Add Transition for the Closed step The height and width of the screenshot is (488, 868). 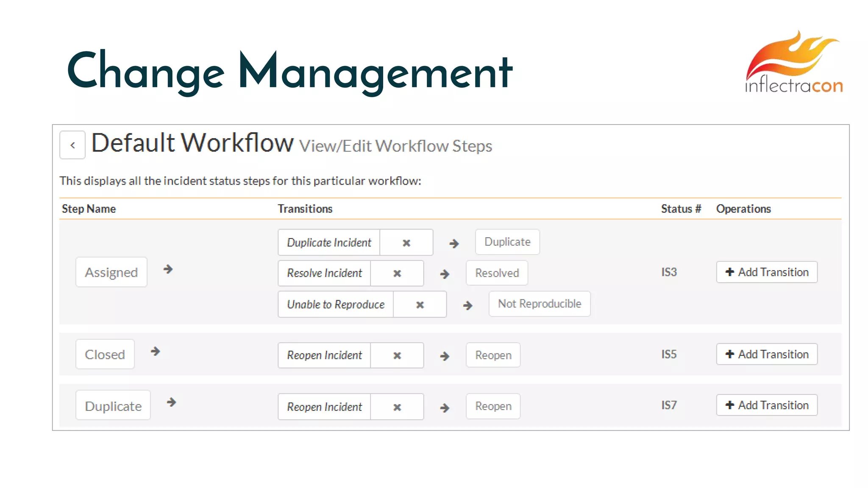pyautogui.click(x=766, y=354)
